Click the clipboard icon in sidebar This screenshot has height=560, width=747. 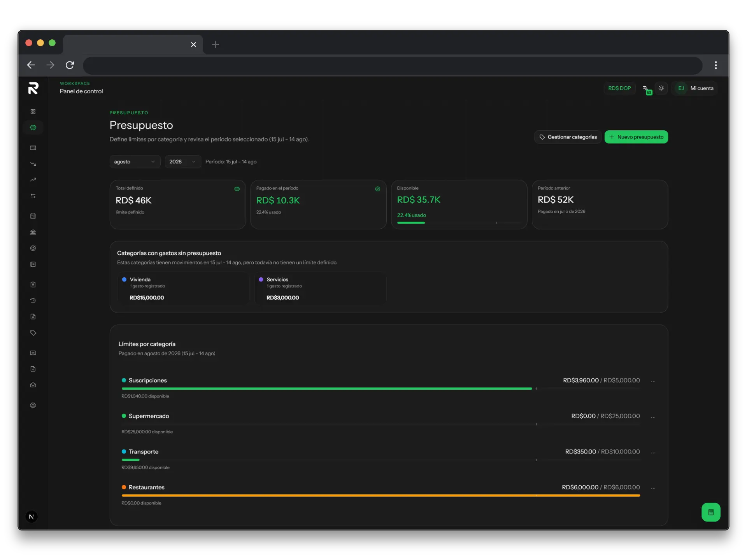coord(33,285)
